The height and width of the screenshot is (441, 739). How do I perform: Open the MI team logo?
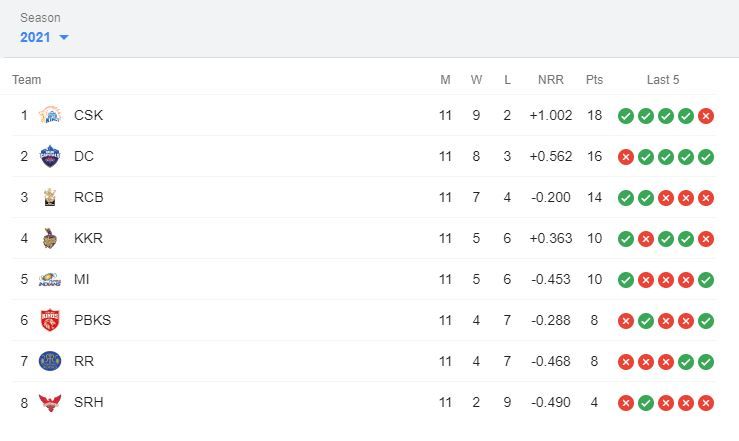tap(49, 280)
